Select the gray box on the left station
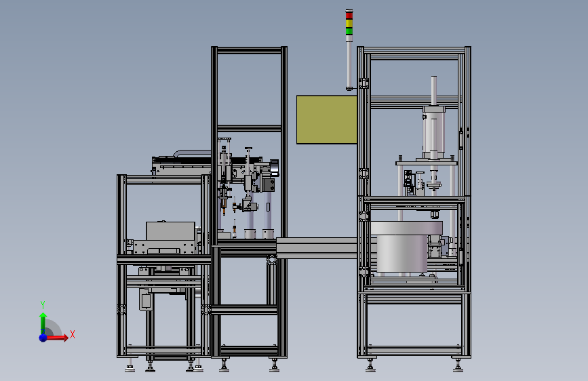This screenshot has height=381, width=588. click(171, 231)
